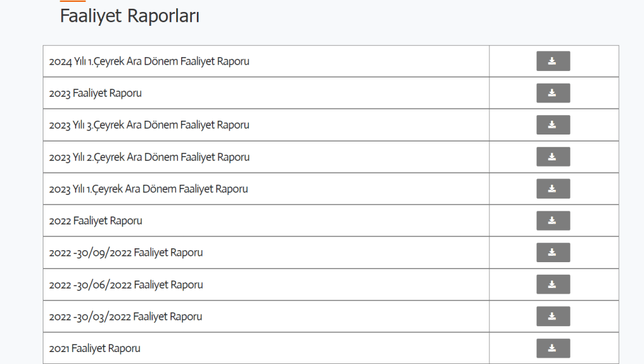Select the 30/03/2022 report title text

(126, 317)
